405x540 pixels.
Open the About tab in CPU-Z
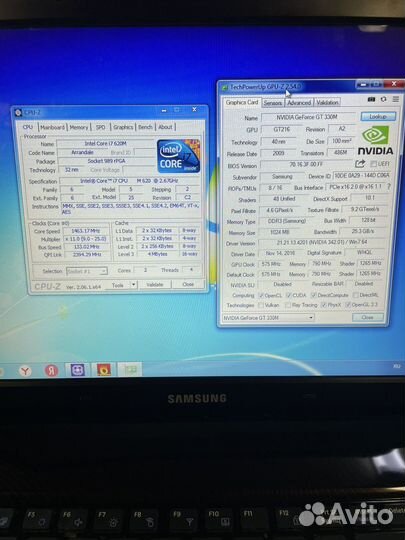coord(165,127)
